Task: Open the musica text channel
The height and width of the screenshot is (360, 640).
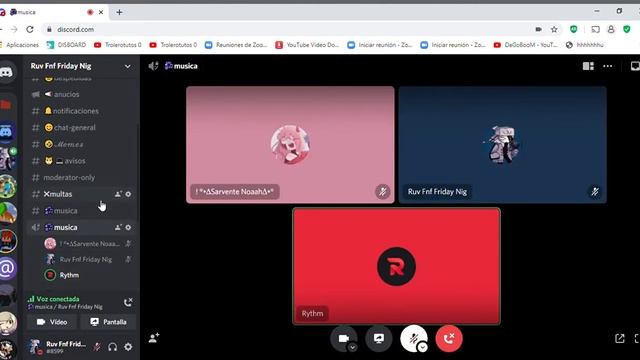Action: [x=81, y=211]
